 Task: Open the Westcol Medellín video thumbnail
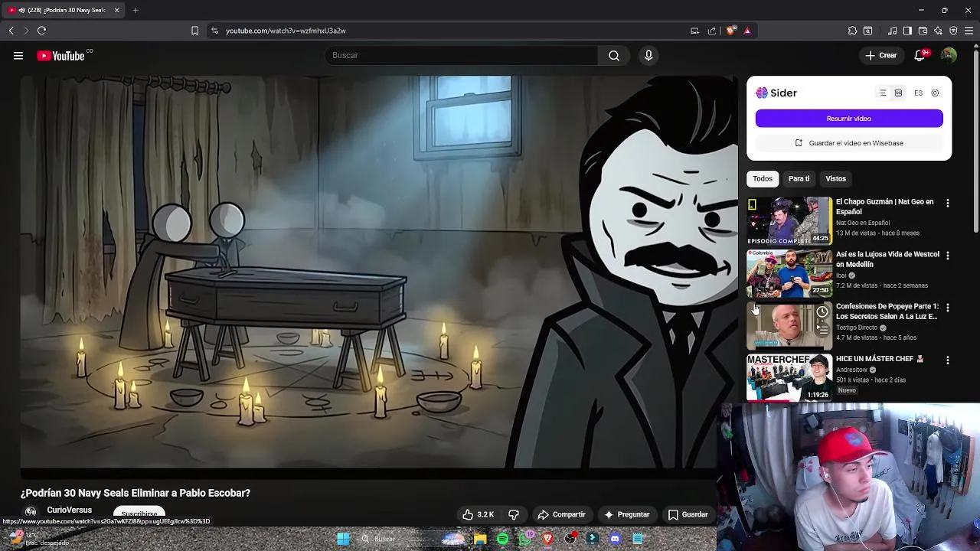[x=789, y=273]
